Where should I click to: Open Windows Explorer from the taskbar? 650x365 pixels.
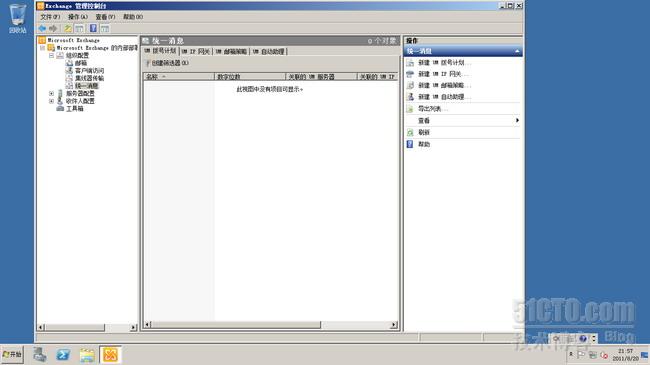(87, 355)
